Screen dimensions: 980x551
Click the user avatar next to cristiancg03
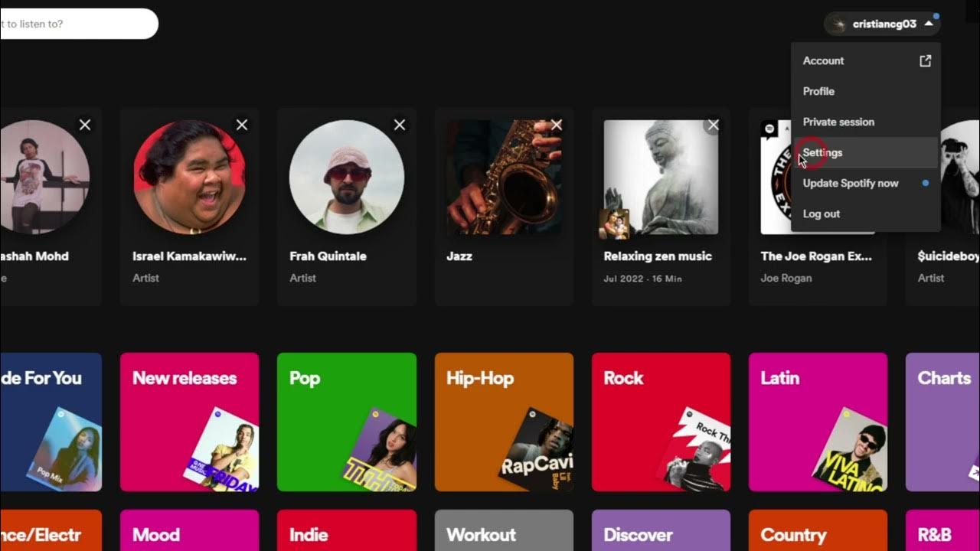[x=838, y=24]
